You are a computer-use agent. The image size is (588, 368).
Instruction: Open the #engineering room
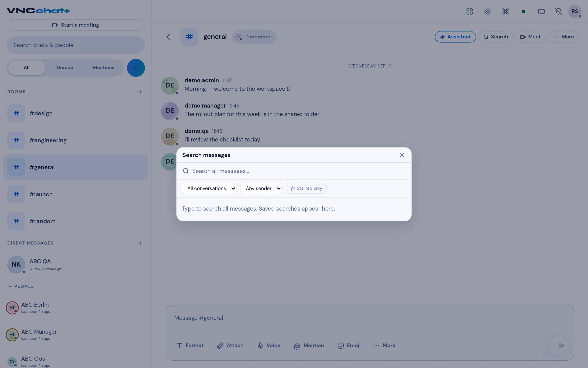coord(76,140)
